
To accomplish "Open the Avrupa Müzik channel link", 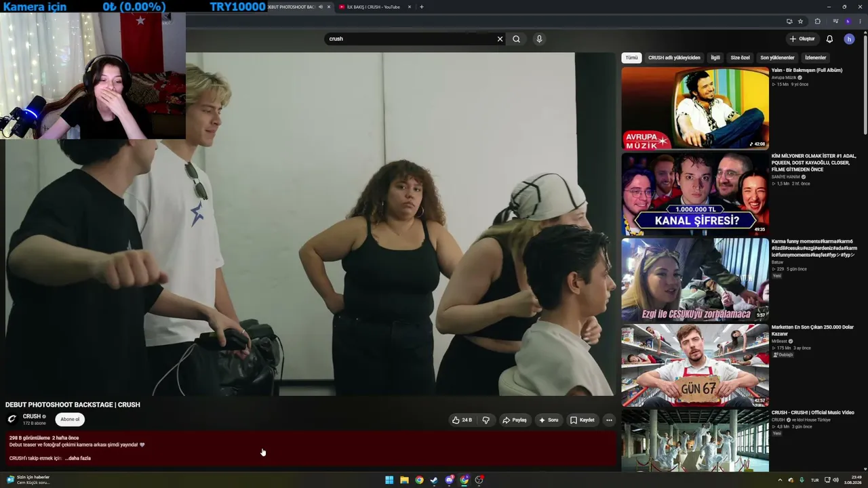I will pos(784,78).
